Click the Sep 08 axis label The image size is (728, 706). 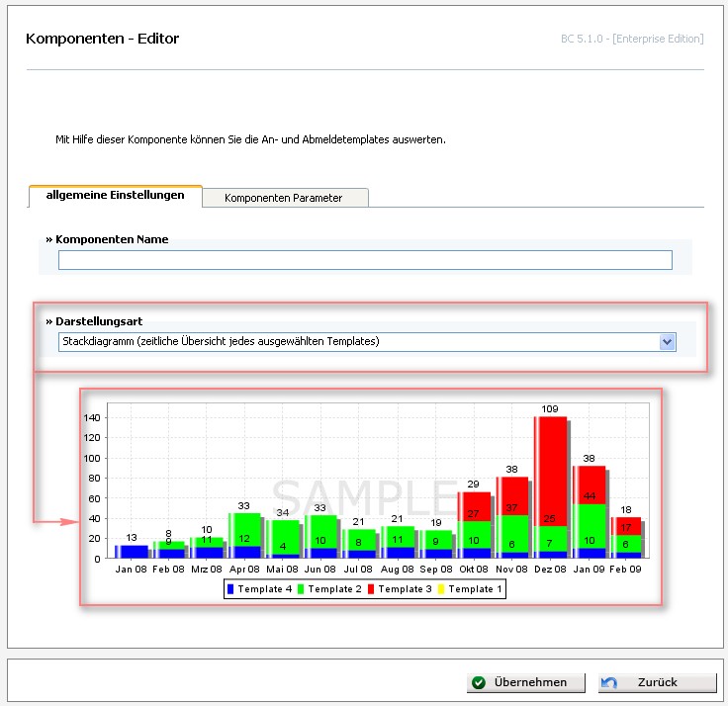(x=436, y=570)
